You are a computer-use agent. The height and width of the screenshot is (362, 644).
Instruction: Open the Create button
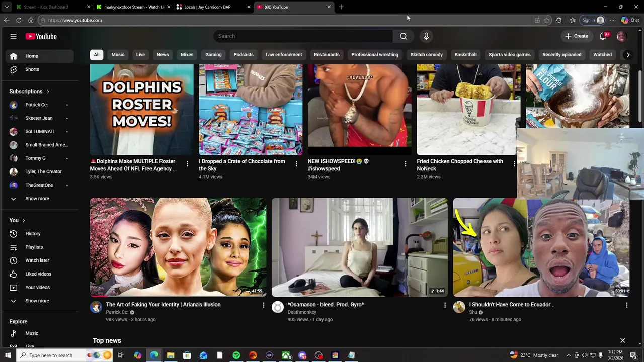tap(577, 36)
